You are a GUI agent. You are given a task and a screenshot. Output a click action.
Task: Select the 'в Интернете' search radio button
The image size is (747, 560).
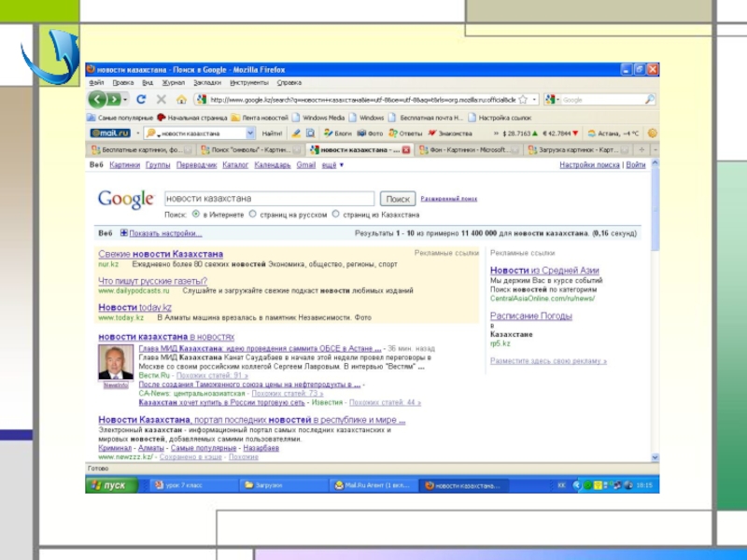(x=196, y=215)
